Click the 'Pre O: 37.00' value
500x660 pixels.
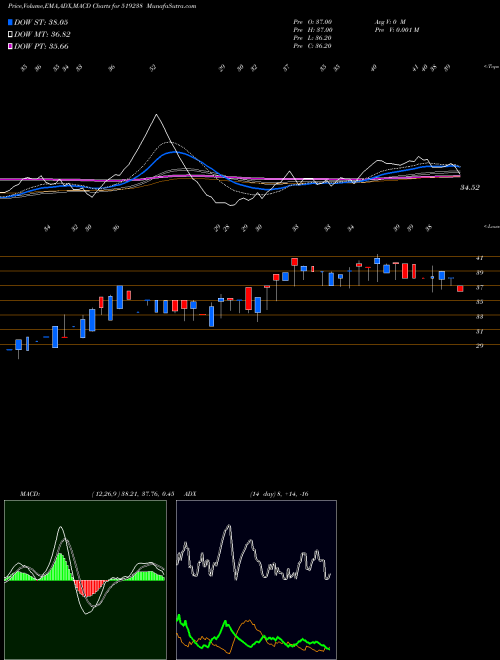313,21
